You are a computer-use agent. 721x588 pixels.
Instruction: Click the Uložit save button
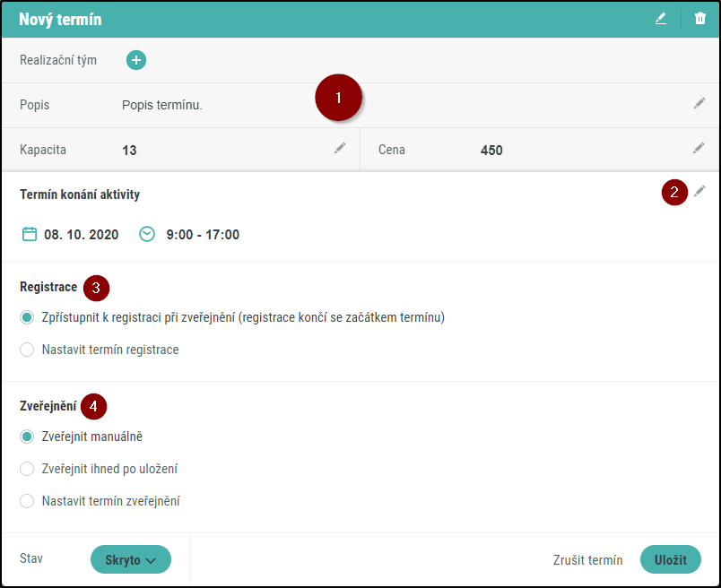pos(670,559)
